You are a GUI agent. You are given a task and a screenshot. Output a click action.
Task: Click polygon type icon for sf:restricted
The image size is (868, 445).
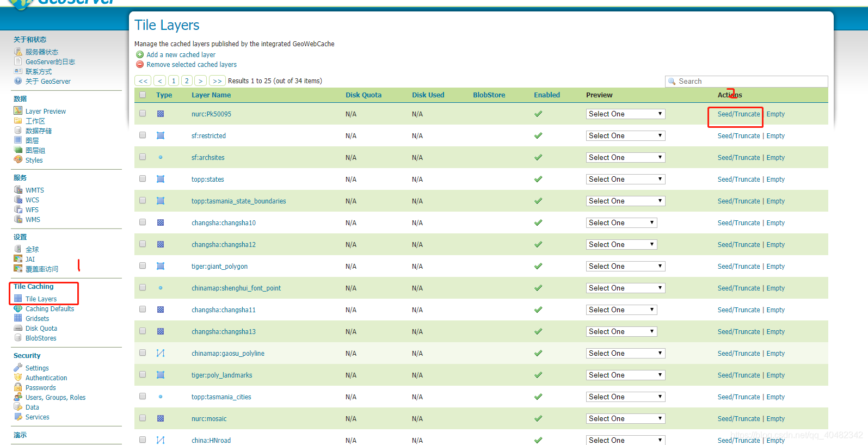coord(161,135)
